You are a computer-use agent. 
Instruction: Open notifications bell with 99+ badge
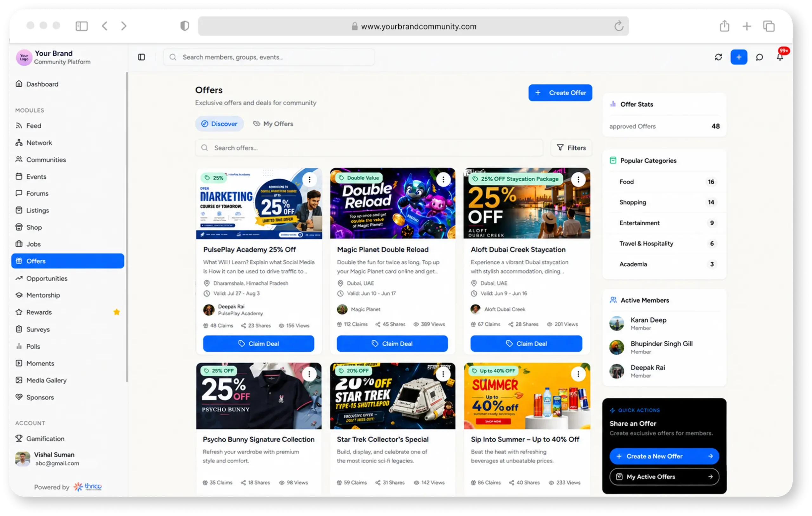(780, 56)
